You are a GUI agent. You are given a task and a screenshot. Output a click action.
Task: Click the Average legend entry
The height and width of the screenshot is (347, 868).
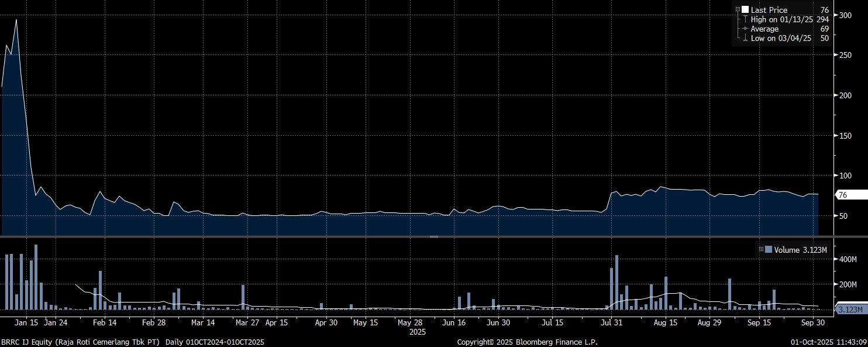pos(764,29)
